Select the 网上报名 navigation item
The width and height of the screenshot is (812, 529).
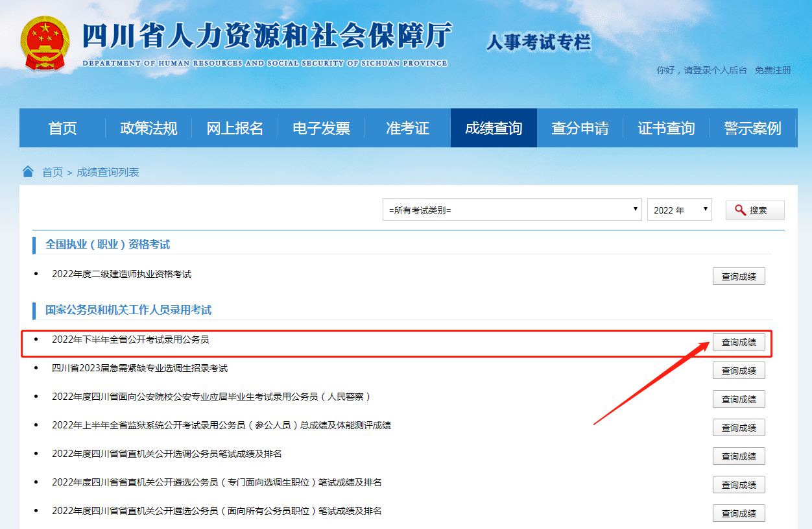click(x=235, y=128)
